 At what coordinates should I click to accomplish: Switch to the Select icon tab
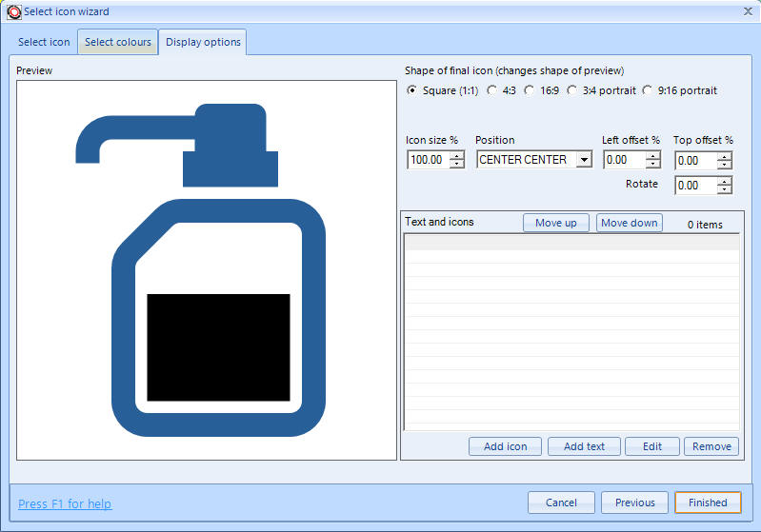(x=44, y=42)
